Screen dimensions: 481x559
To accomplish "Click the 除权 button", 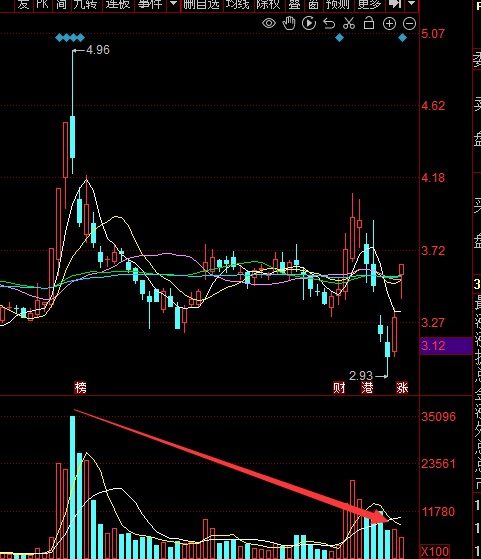I will point(268,4).
